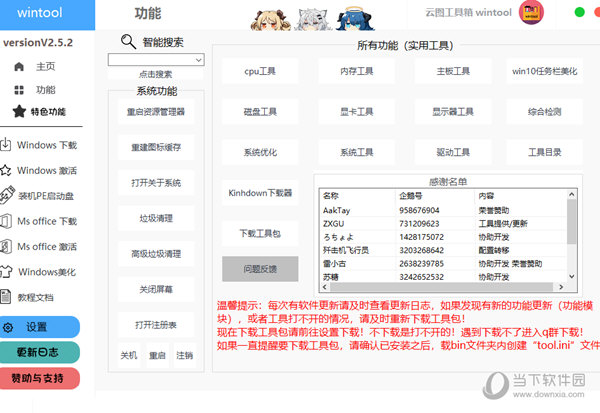Image resolution: width=600 pixels, height=413 pixels.
Task: Click the thanks list horizontal scroll-right arrow
Action: point(561,287)
